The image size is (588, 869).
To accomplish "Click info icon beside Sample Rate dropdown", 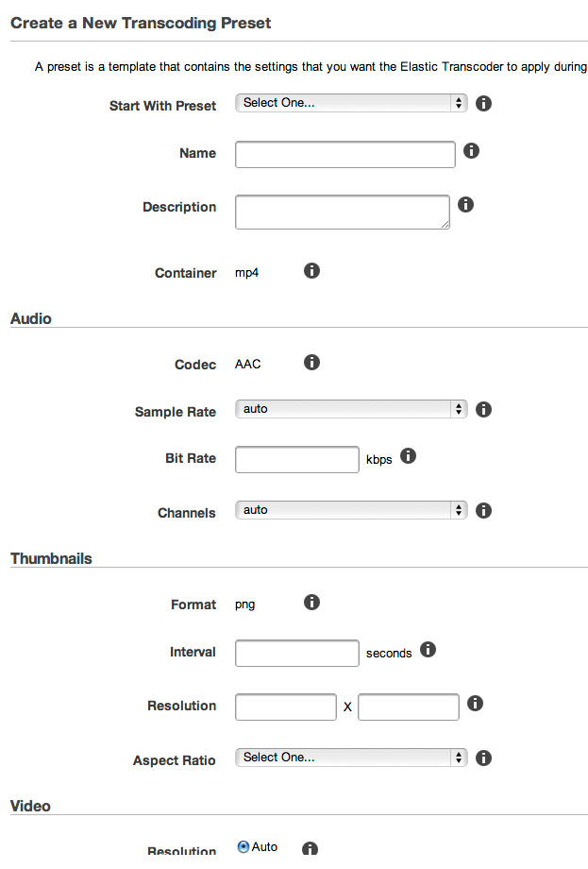I will coord(483,410).
